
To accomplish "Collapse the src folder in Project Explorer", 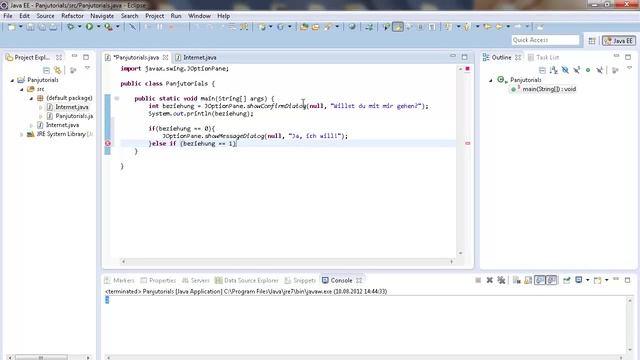I will pyautogui.click(x=22, y=89).
